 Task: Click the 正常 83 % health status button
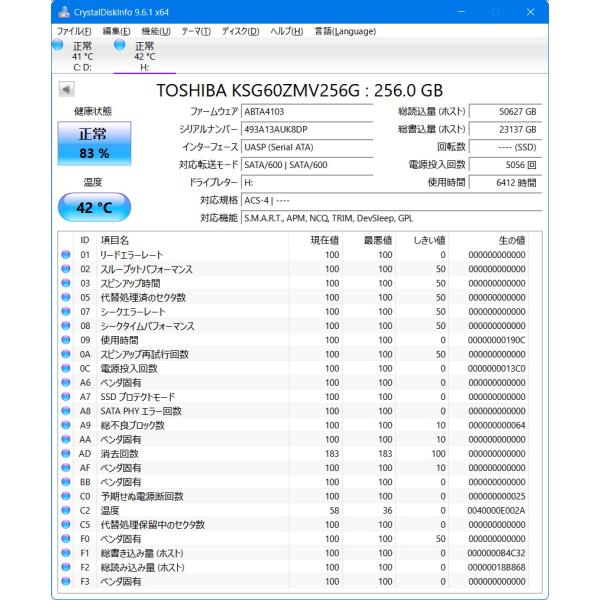[x=94, y=143]
